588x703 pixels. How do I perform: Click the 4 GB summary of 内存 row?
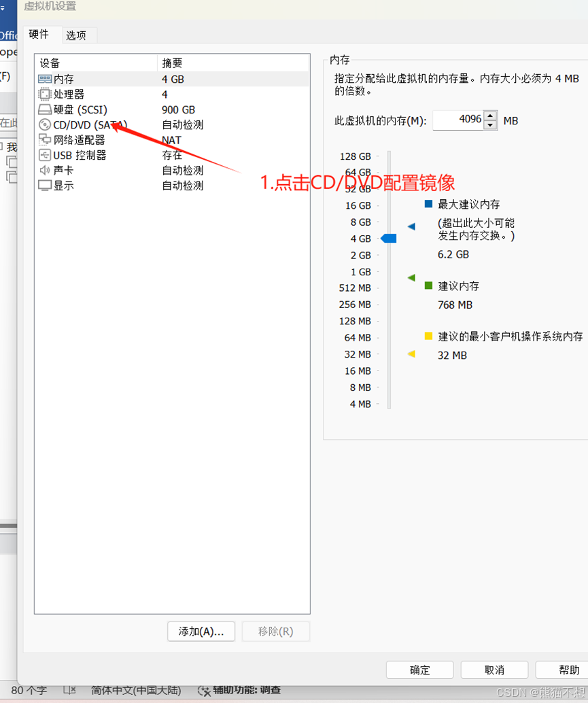click(x=173, y=80)
